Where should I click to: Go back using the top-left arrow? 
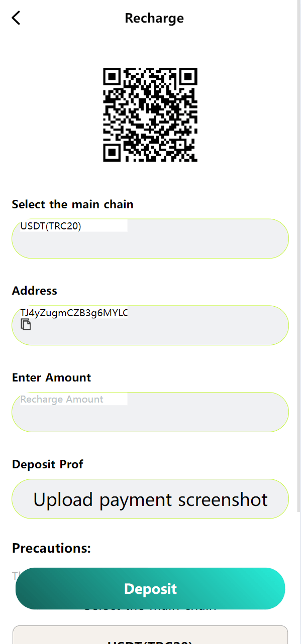coord(16,18)
